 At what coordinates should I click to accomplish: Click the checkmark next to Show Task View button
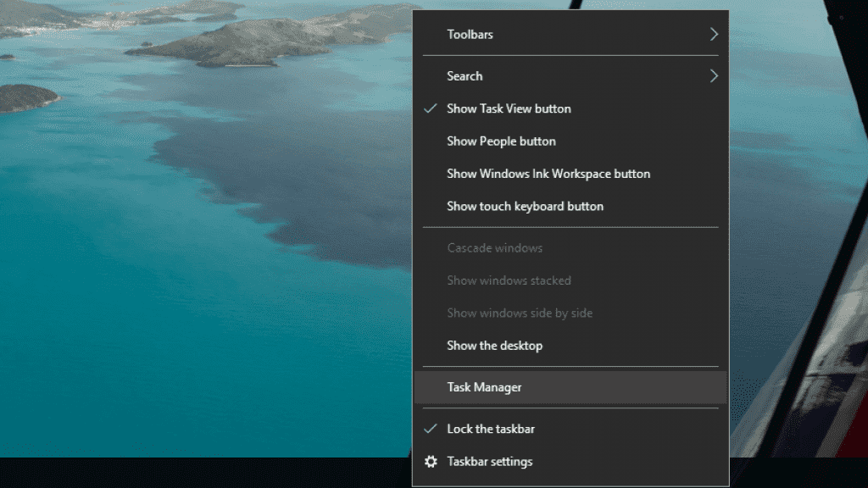point(431,108)
